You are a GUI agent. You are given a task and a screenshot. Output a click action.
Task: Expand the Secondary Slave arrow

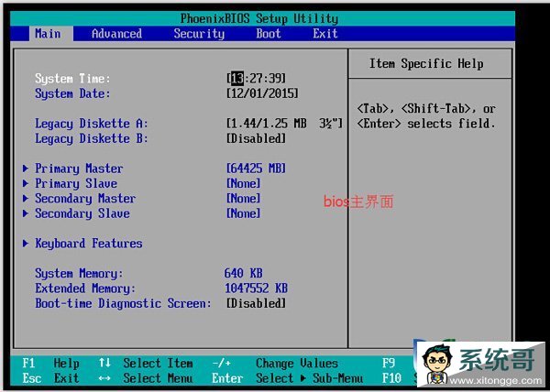(x=26, y=213)
